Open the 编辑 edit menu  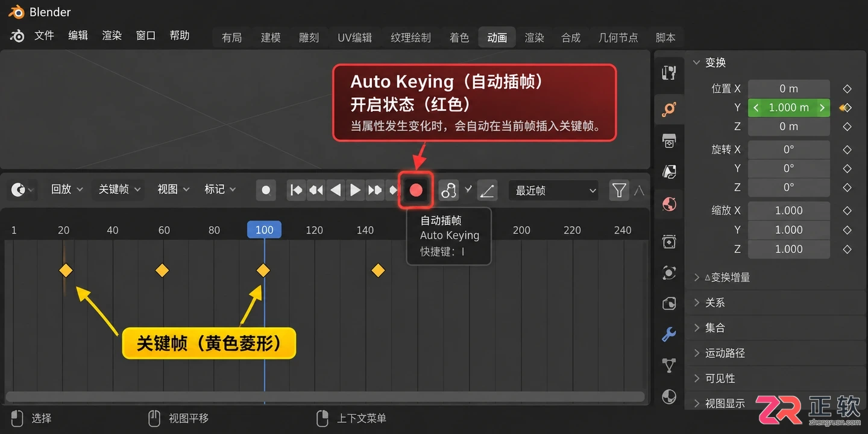[78, 36]
